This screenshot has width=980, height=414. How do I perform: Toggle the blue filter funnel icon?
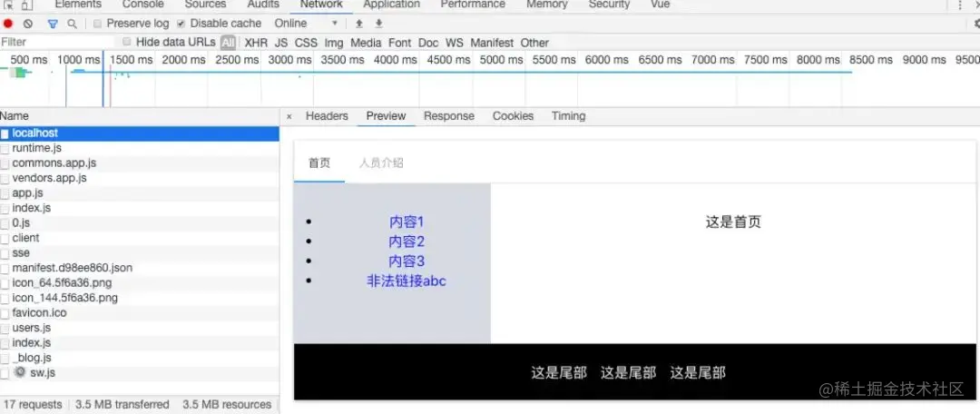53,24
